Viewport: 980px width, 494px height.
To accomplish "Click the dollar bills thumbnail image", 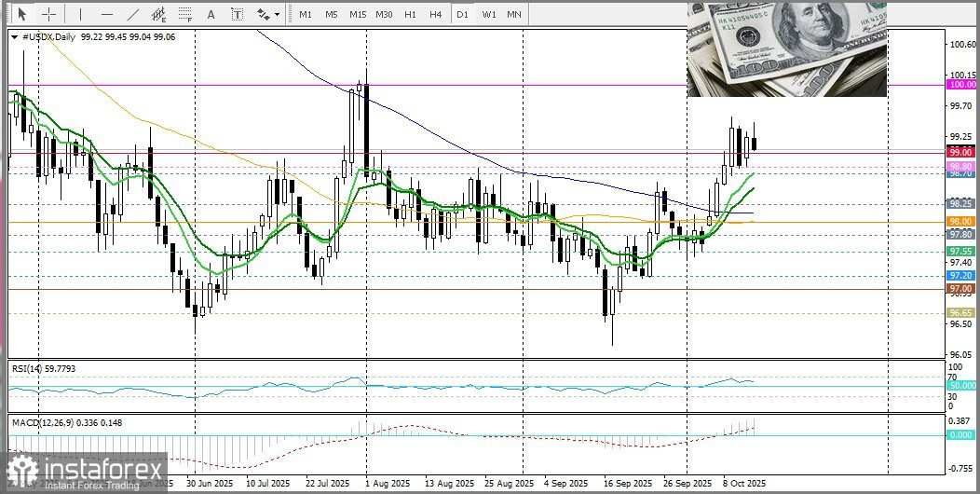I will coord(786,48).
